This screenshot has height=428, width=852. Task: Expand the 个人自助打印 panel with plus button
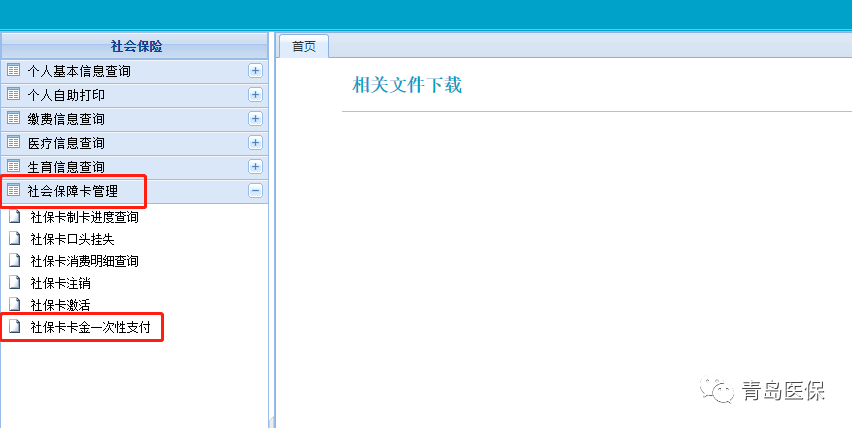[255, 95]
